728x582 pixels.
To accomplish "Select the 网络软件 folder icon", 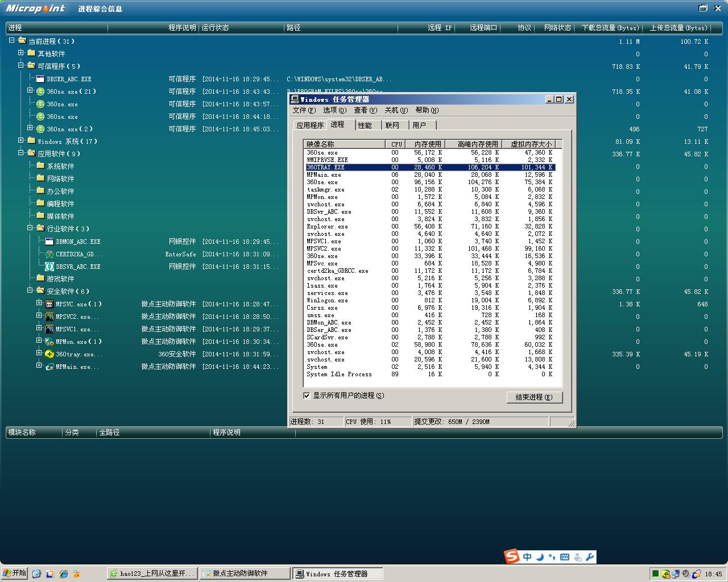I will (40, 178).
